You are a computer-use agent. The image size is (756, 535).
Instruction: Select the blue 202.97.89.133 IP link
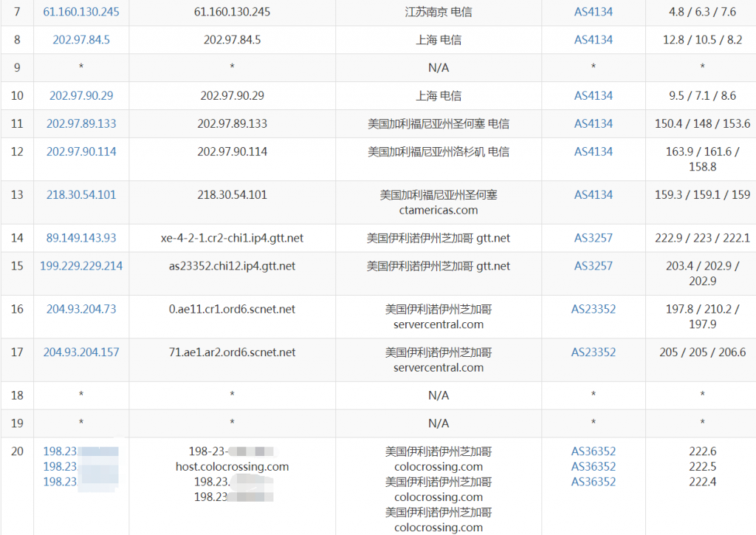(81, 123)
